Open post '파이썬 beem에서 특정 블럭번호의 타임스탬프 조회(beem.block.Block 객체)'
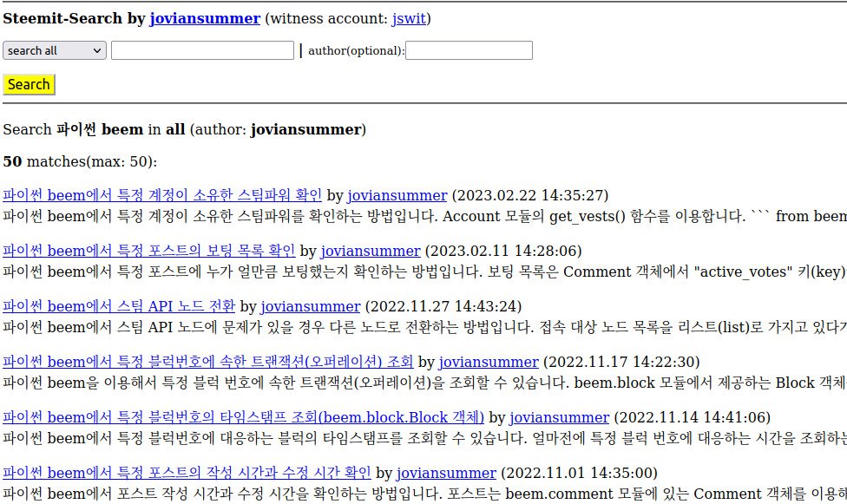 pyautogui.click(x=243, y=417)
